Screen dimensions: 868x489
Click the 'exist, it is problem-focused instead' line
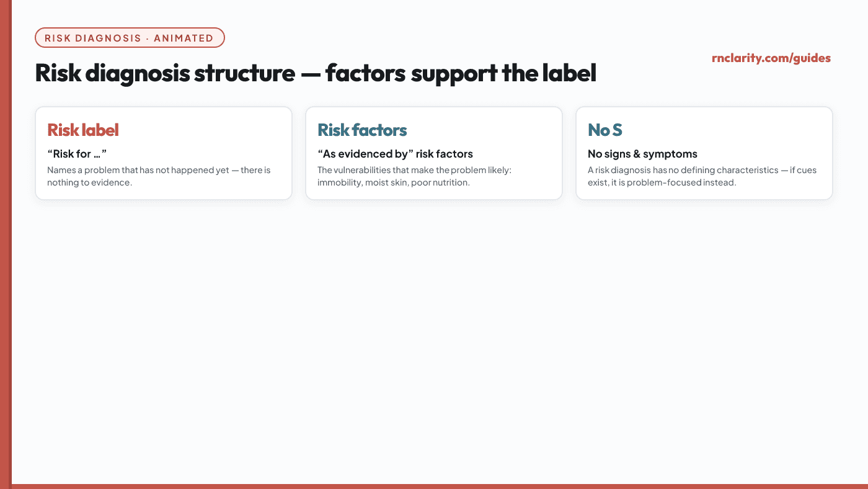[x=662, y=183]
